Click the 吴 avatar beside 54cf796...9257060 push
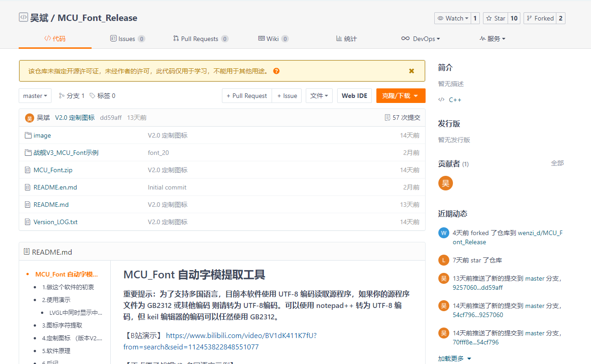Viewport: 591px width, 364px height. 444,306
